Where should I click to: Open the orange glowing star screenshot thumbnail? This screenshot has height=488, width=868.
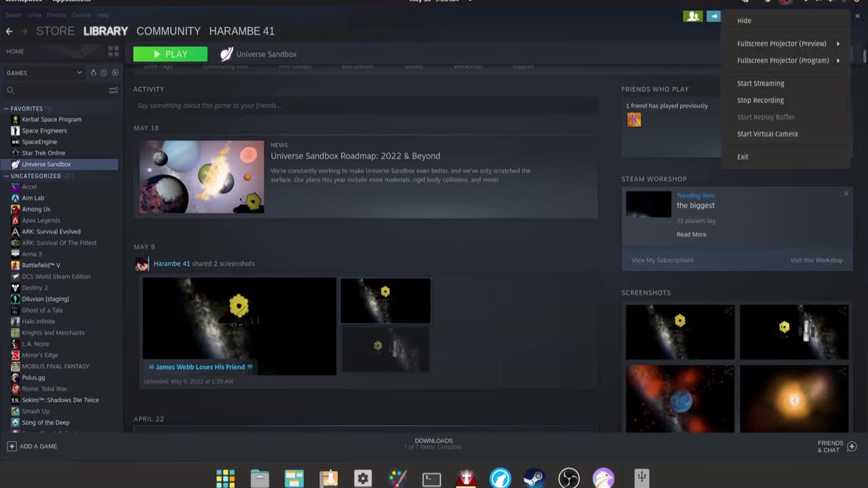click(x=794, y=399)
